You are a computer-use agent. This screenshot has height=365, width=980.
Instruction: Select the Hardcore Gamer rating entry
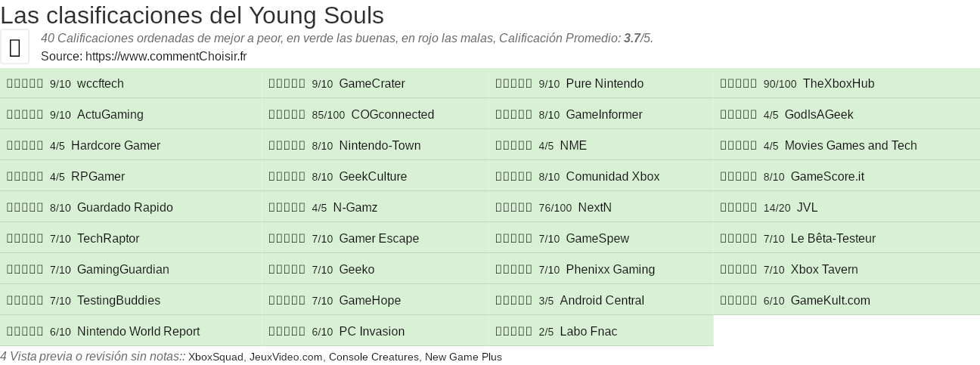(x=115, y=146)
